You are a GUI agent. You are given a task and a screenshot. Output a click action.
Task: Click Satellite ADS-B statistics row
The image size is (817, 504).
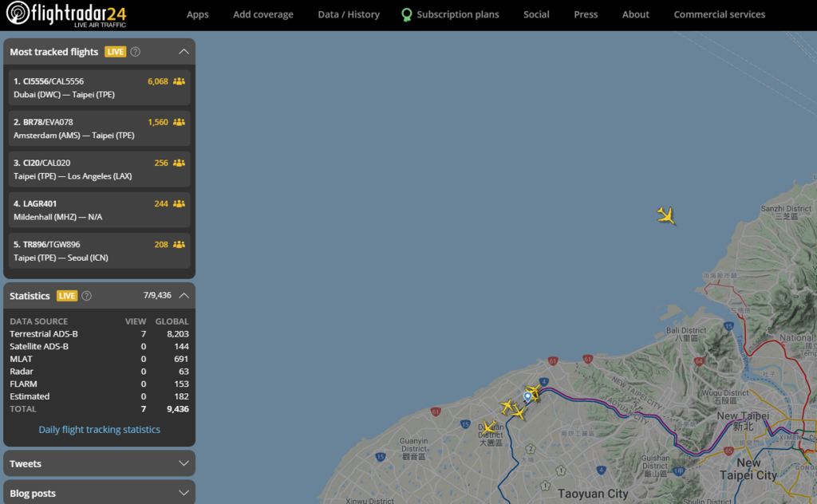click(99, 346)
